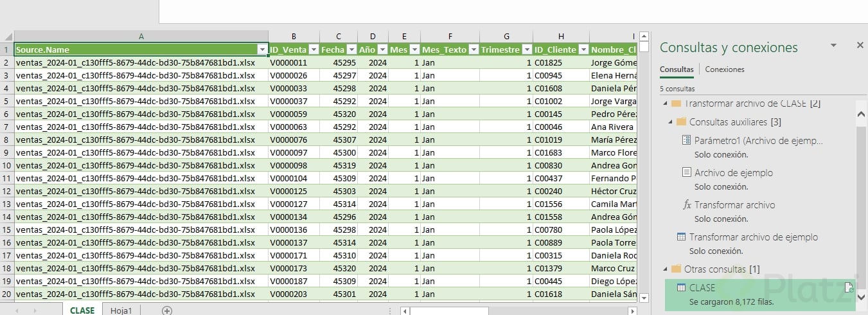Select row 10 header
The height and width of the screenshot is (315, 868).
tap(7, 165)
